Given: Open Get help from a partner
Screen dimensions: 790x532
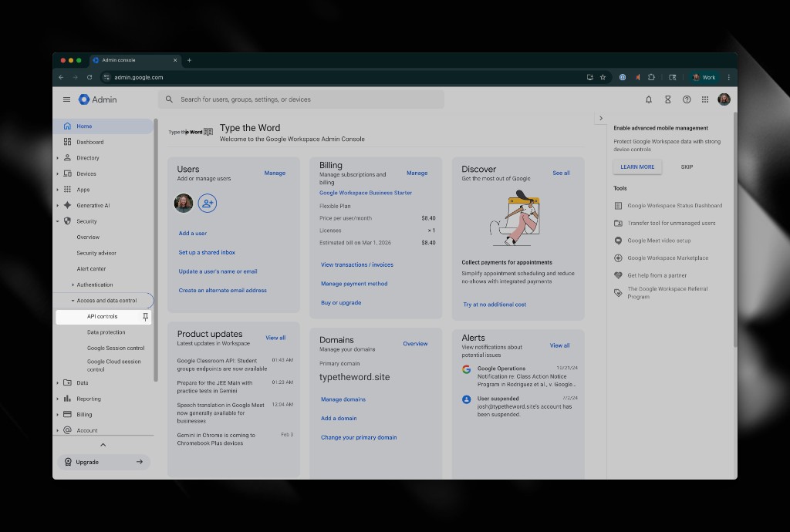Looking at the screenshot, I should point(650,276).
